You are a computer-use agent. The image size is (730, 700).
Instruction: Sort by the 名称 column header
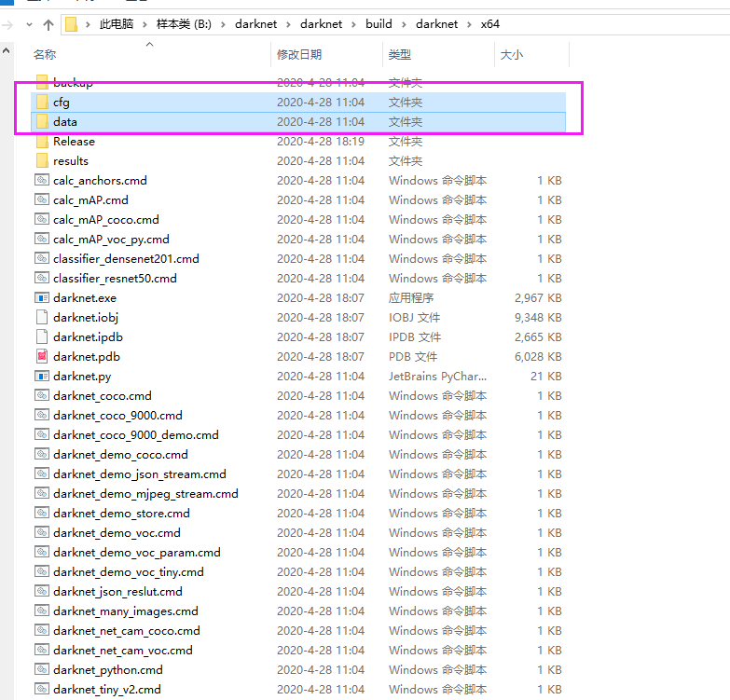45,54
